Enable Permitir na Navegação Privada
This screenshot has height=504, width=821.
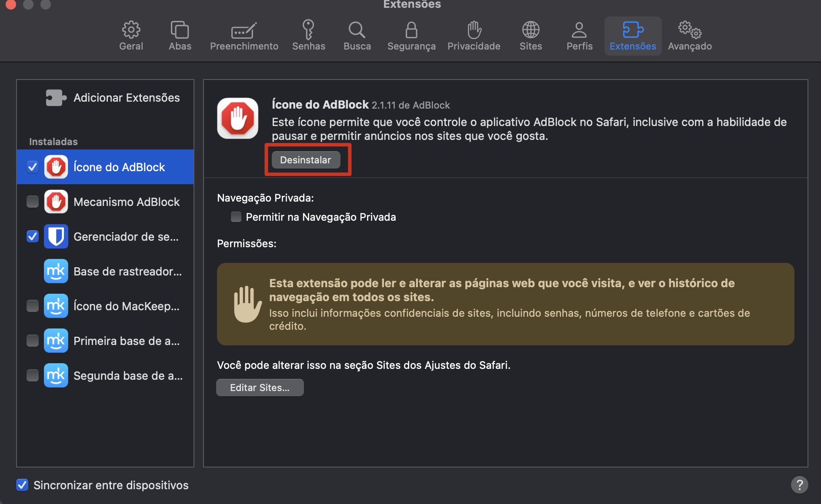click(236, 217)
